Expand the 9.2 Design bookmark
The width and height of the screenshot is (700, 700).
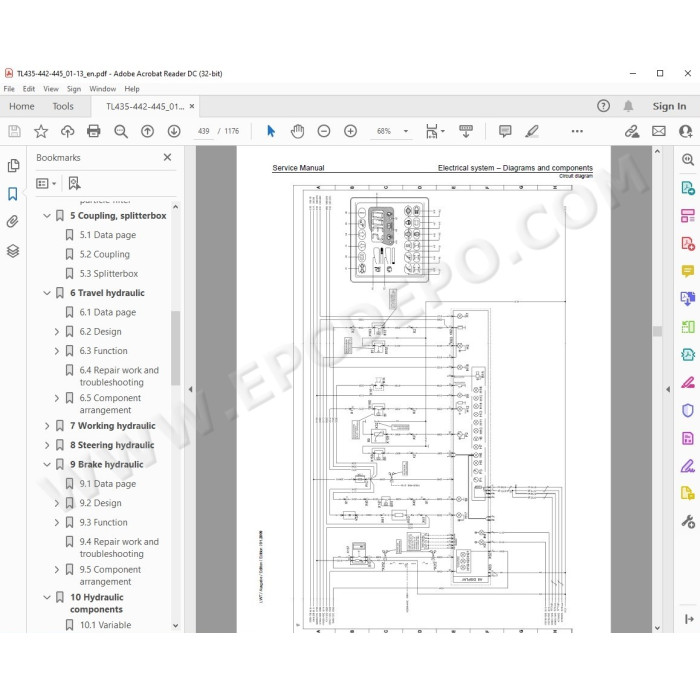[57, 503]
